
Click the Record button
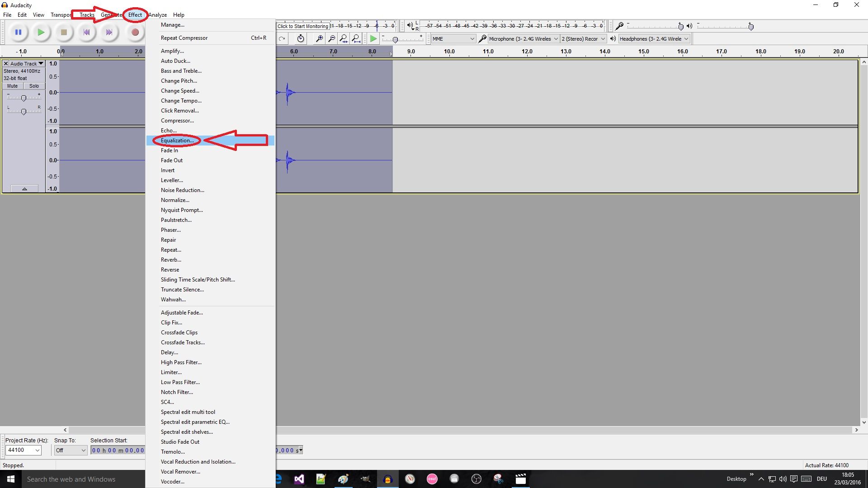point(135,32)
